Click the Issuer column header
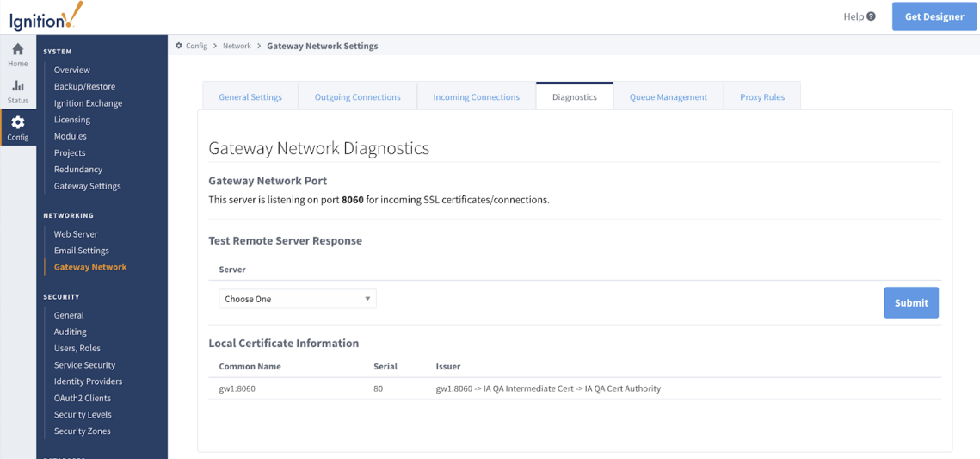Viewport: 980px width, 459px height. click(x=448, y=367)
